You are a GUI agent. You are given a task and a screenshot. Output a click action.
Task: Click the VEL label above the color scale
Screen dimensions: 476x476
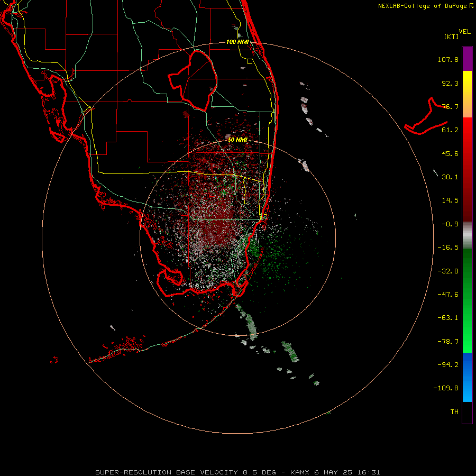click(464, 32)
